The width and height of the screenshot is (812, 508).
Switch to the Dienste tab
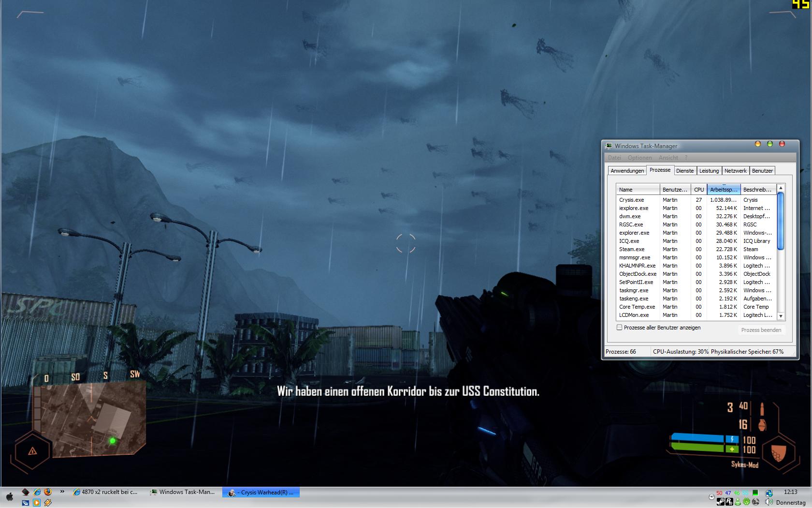[685, 171]
